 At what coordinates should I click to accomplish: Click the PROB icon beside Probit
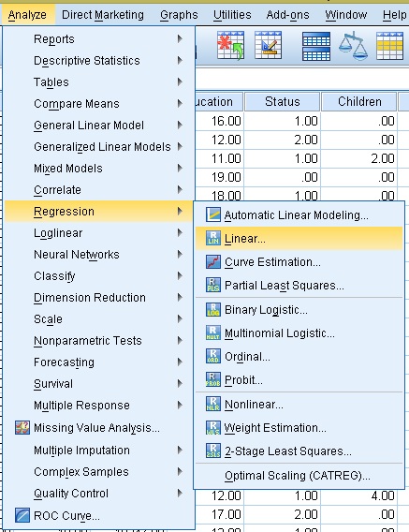[x=213, y=379]
